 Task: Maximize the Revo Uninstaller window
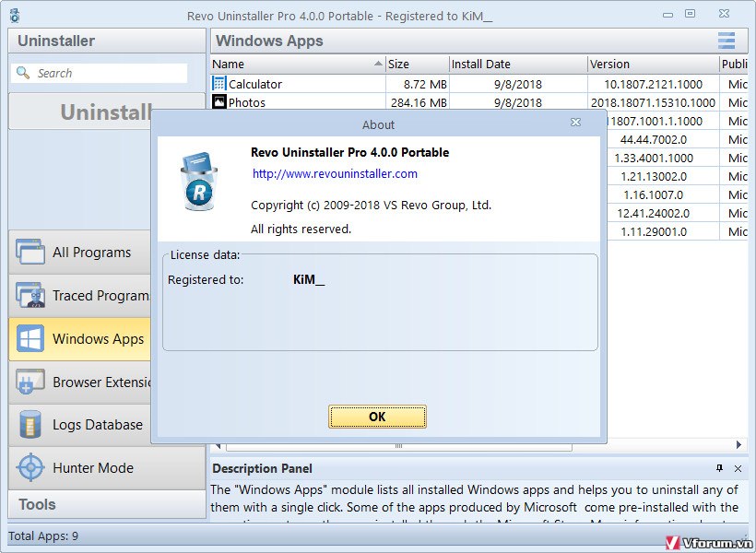pos(691,14)
